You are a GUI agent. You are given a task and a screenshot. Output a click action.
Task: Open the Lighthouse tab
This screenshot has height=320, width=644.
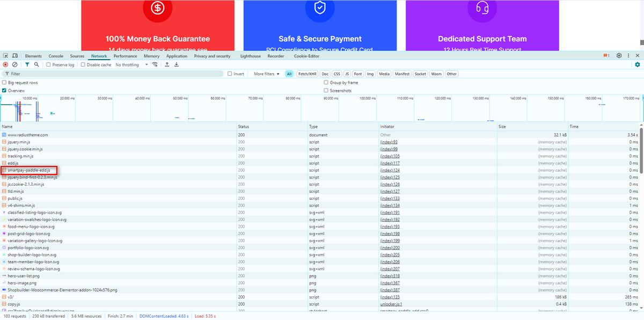click(251, 56)
